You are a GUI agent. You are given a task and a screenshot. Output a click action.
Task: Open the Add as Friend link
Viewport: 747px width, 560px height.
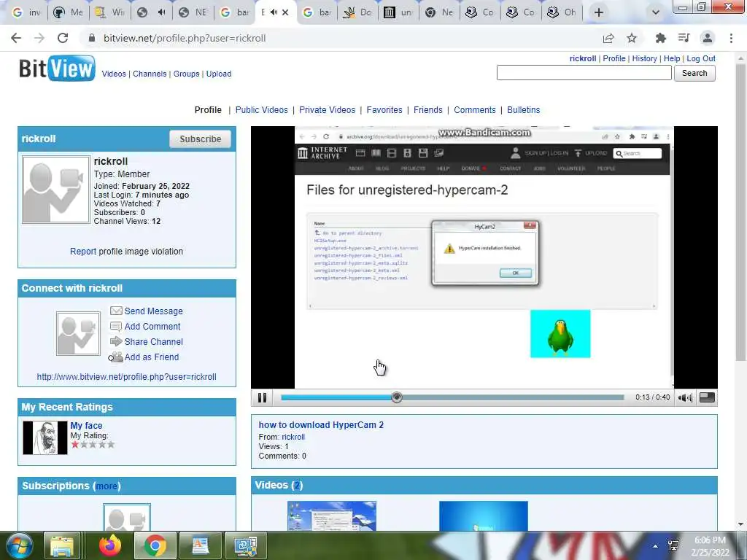[152, 357]
